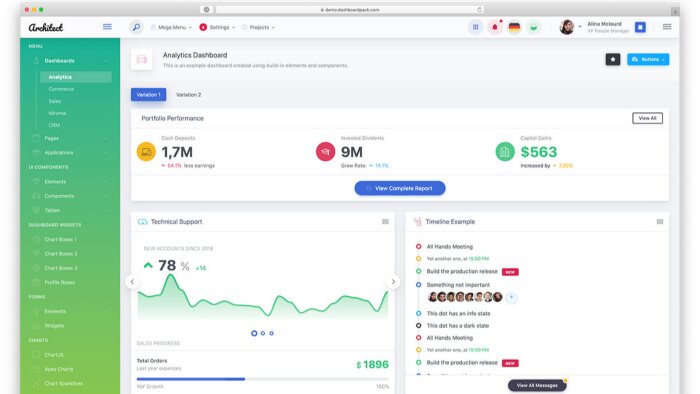Click the dark star favorite button
The image size is (700, 394).
(613, 59)
